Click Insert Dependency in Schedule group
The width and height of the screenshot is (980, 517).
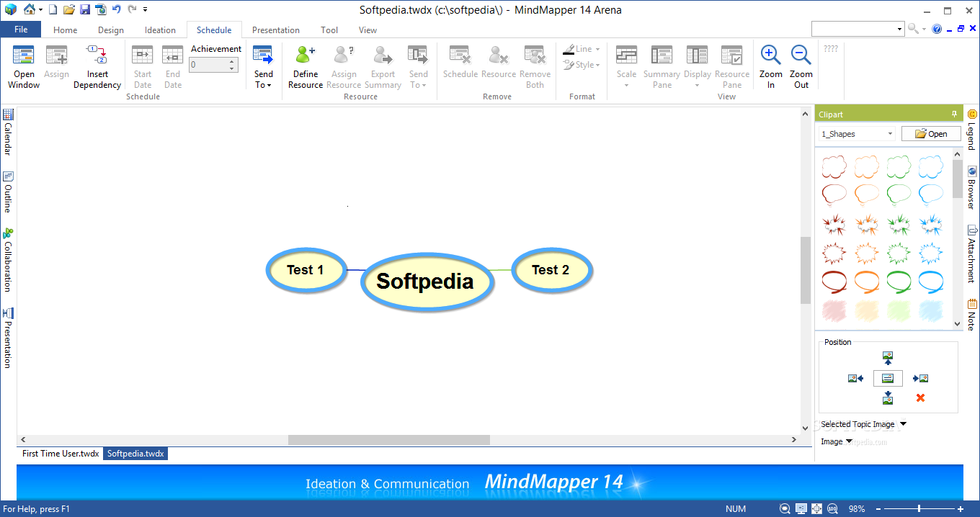coord(97,67)
